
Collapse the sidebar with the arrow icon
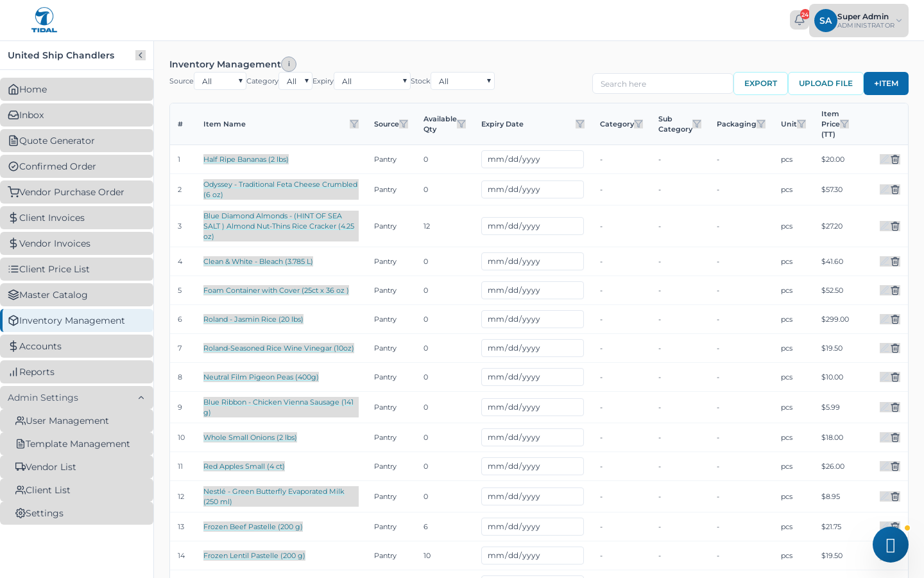[x=141, y=55]
